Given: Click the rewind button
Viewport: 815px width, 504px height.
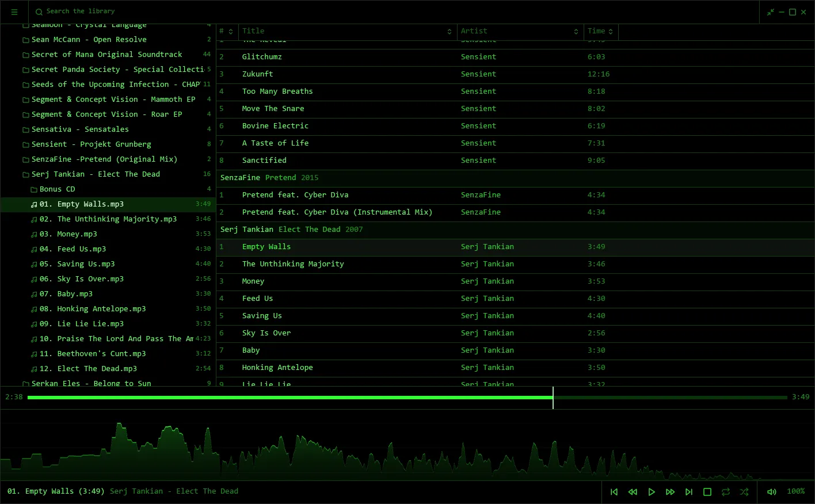Looking at the screenshot, I should tap(633, 492).
